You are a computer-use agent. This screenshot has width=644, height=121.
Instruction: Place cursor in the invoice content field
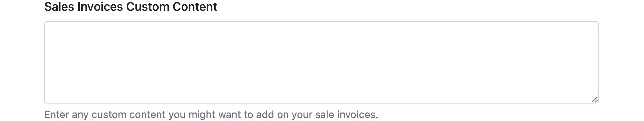coord(321,62)
